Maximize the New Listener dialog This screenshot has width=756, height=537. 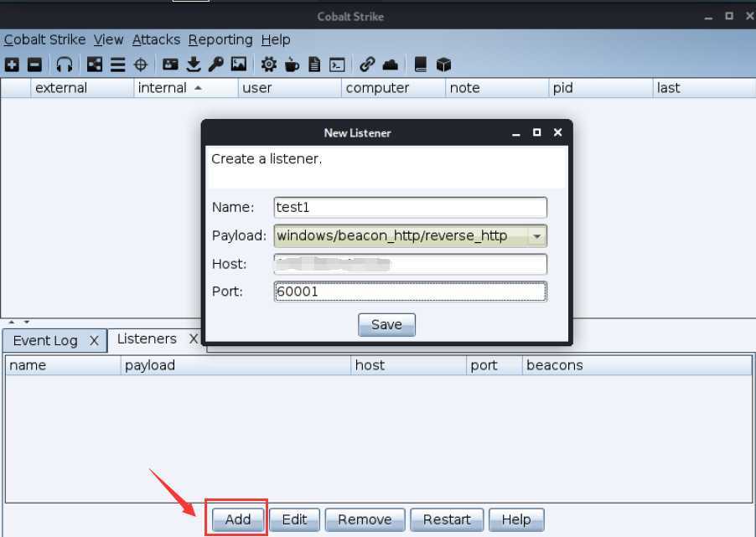click(536, 132)
